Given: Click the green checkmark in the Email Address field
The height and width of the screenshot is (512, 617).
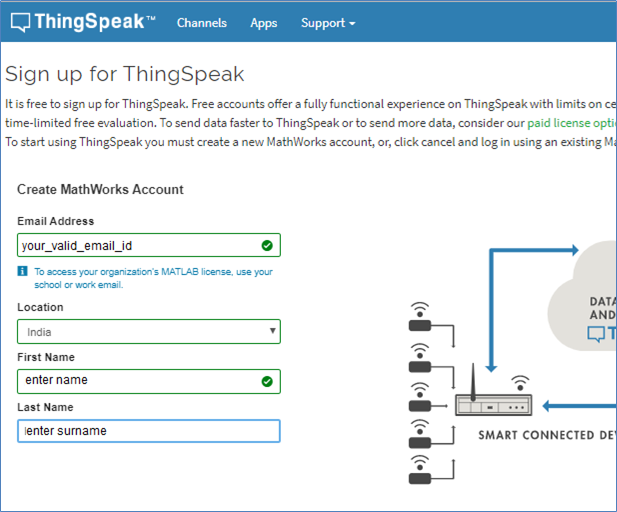Looking at the screenshot, I should 267,246.
